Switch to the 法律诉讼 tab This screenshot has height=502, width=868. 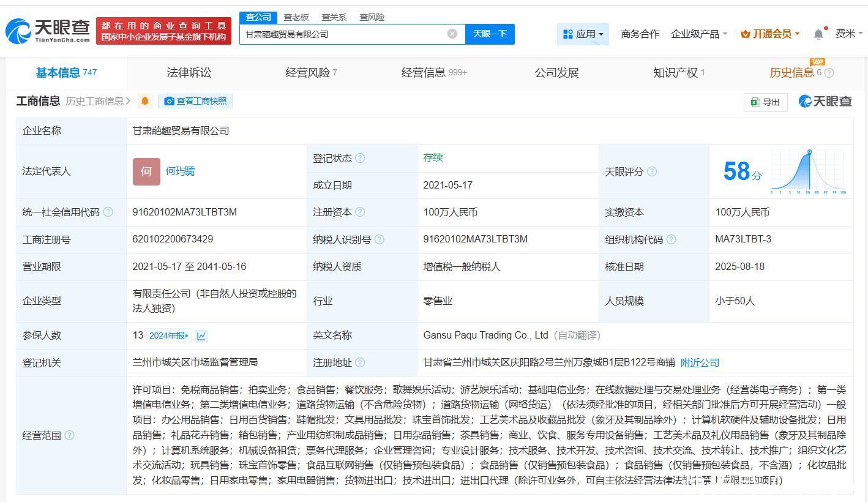click(189, 73)
